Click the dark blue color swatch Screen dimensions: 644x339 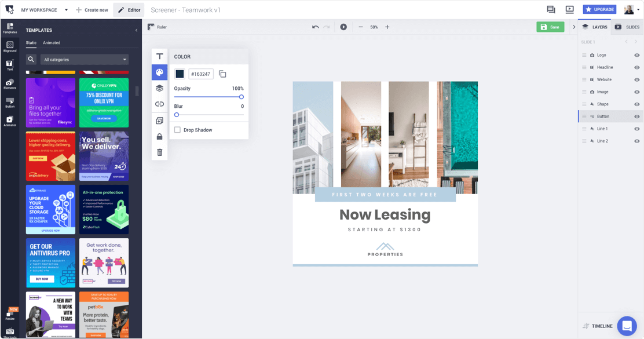coord(180,74)
